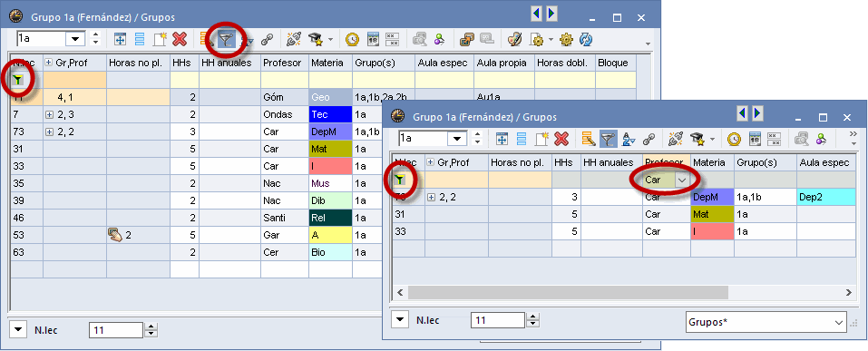868x351 pixels.
Task: Open the 1a group dropdown in right window
Action: coord(457,139)
